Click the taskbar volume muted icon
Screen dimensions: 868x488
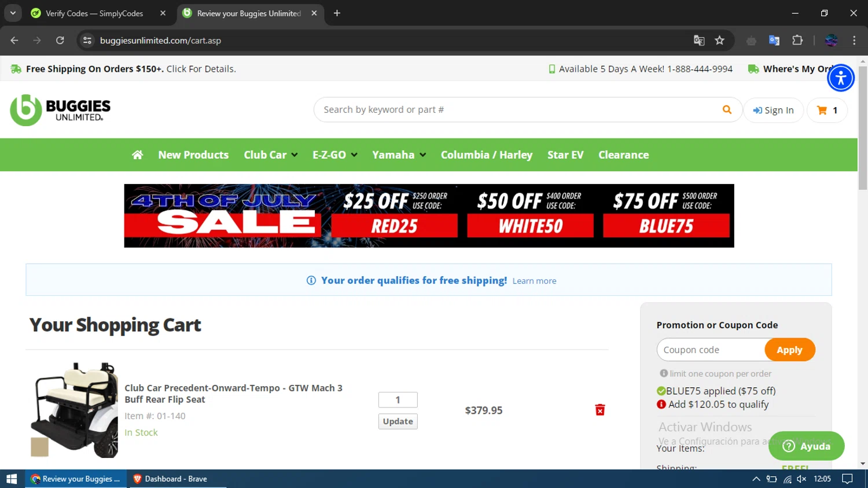[x=801, y=479]
